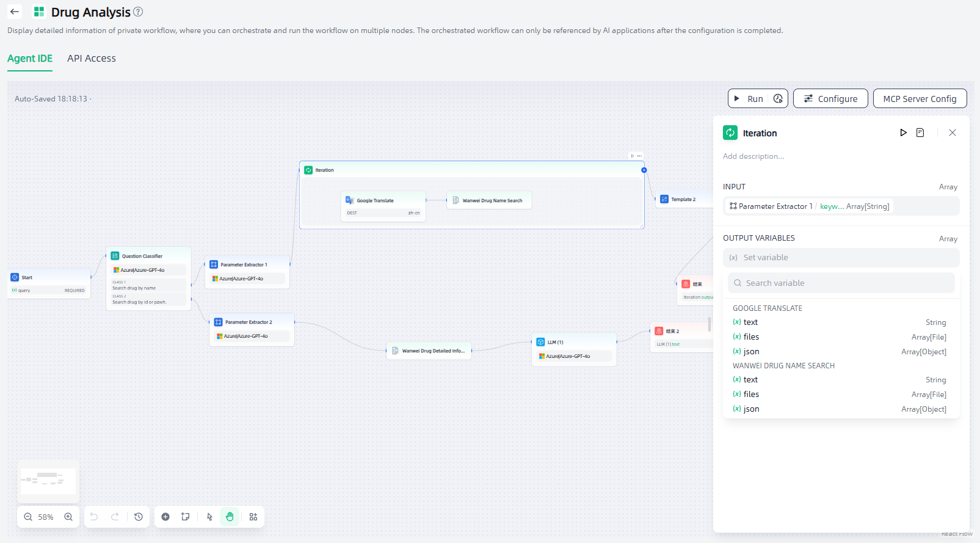The height and width of the screenshot is (543, 980).
Task: Open MCP Server Config
Action: 920,98
